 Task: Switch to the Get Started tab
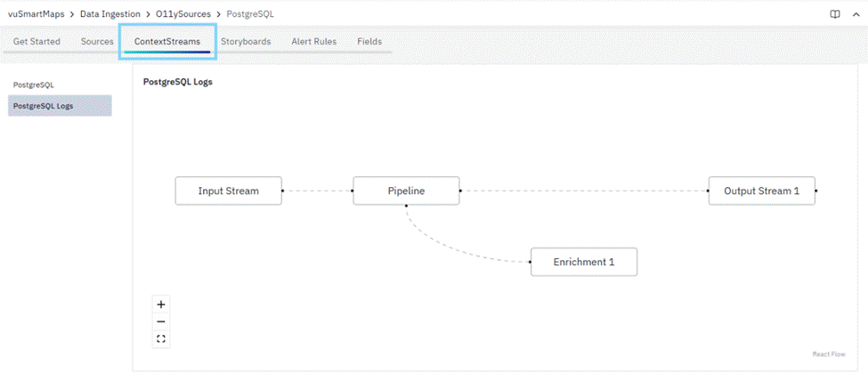click(37, 42)
